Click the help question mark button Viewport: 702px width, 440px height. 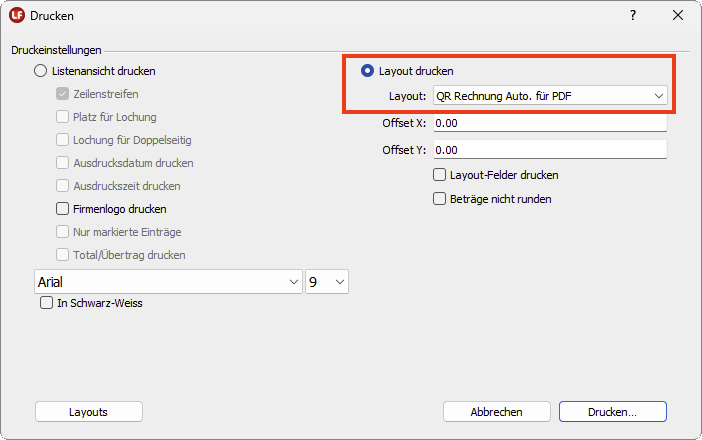coord(632,16)
